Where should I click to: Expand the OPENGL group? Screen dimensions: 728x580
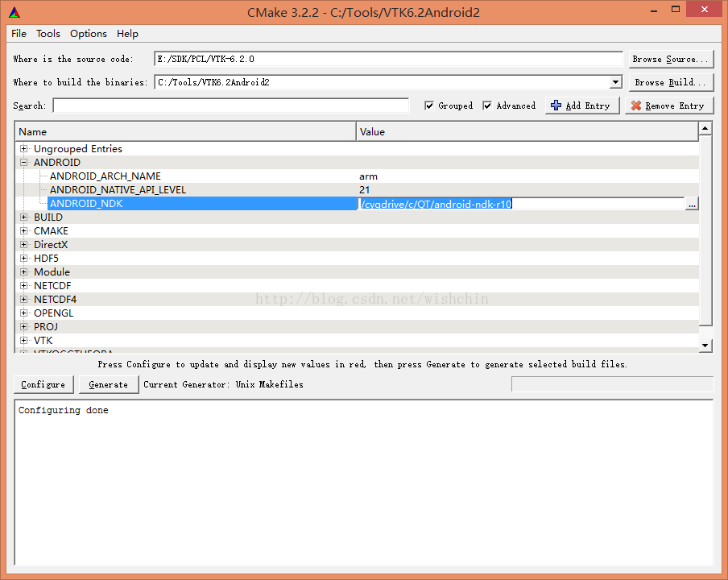(x=23, y=313)
